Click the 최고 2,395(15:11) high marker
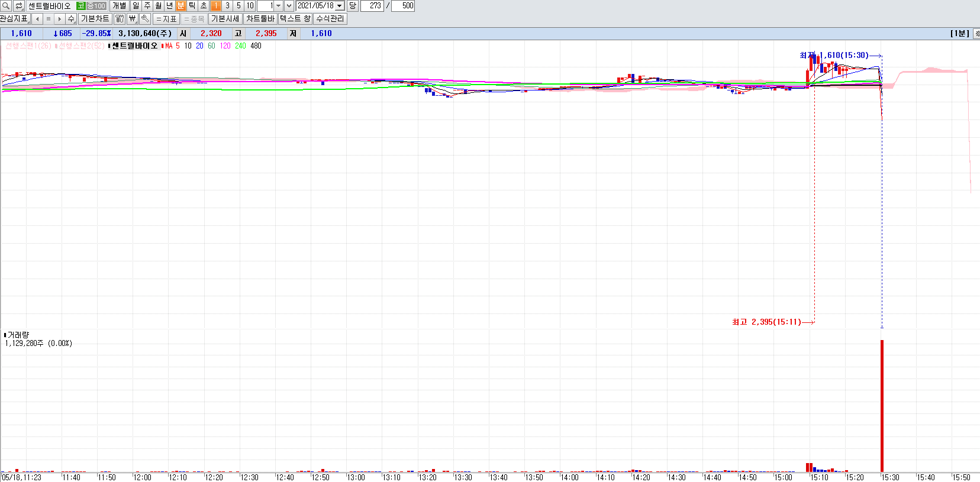 coord(766,322)
